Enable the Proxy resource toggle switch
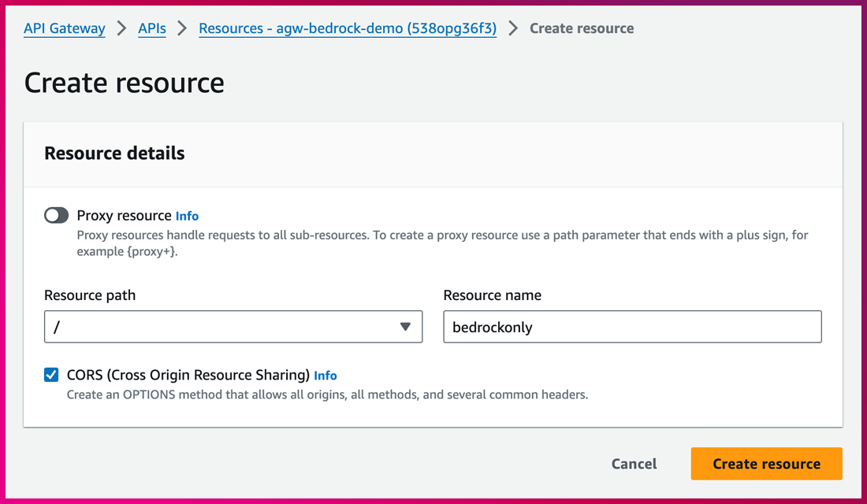Image resolution: width=867 pixels, height=504 pixels. [57, 215]
